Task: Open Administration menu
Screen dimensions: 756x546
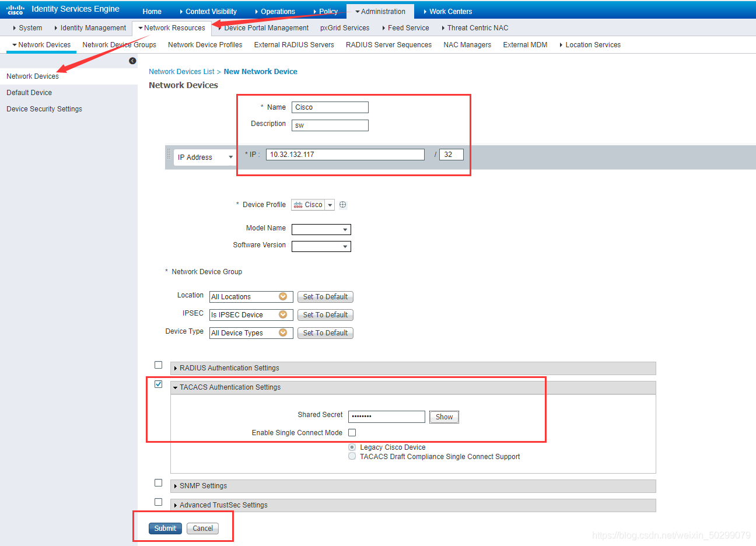Action: click(x=380, y=12)
